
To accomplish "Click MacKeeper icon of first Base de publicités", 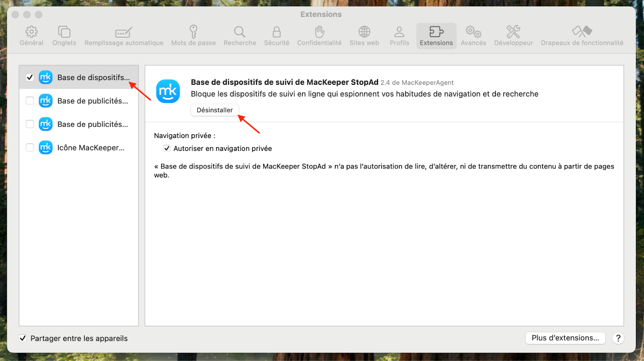I will [45, 101].
